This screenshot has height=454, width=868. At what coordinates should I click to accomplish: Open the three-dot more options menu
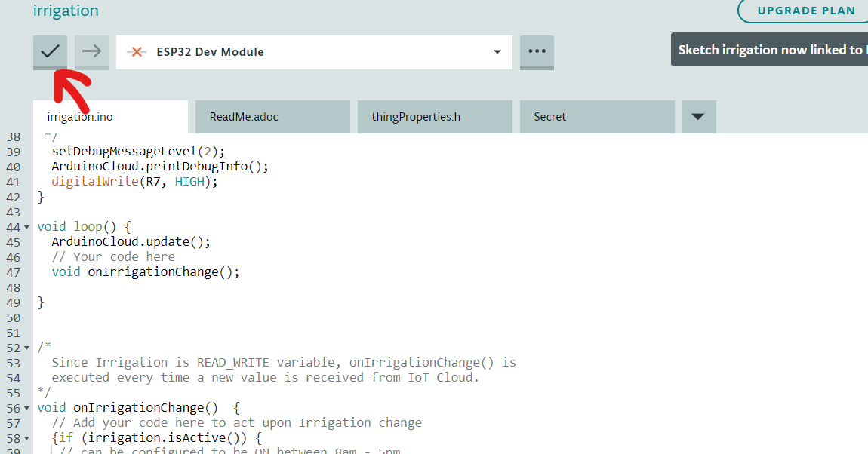537,51
